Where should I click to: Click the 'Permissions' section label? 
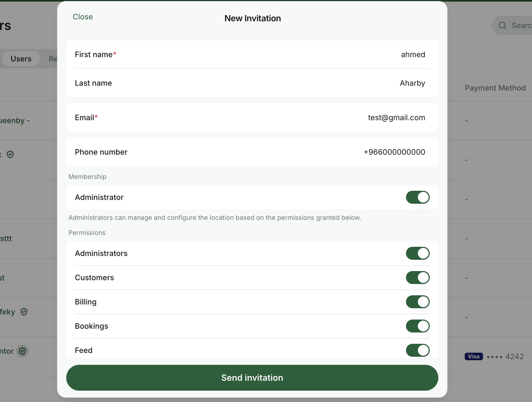tap(87, 233)
